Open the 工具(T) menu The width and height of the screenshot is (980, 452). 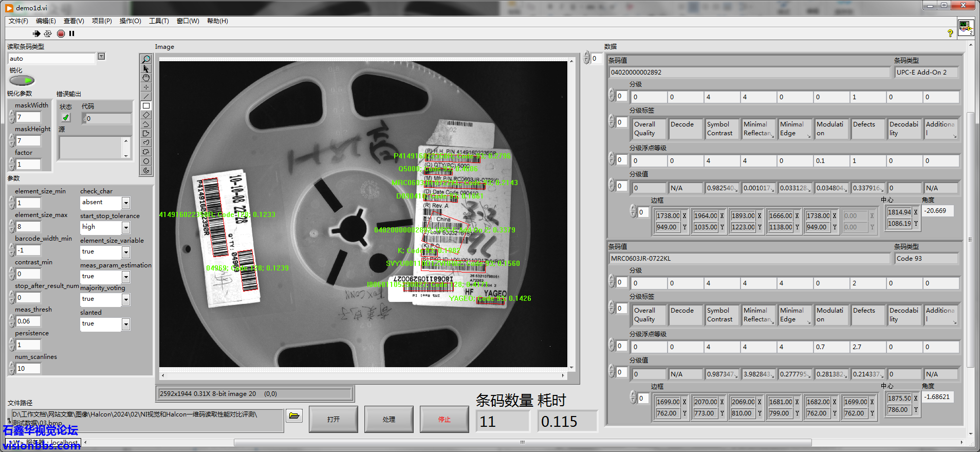[x=159, y=21]
